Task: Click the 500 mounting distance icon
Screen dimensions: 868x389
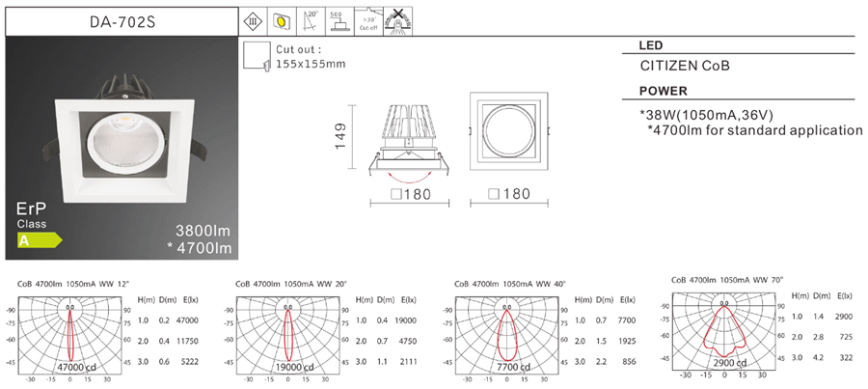Action: [x=339, y=20]
